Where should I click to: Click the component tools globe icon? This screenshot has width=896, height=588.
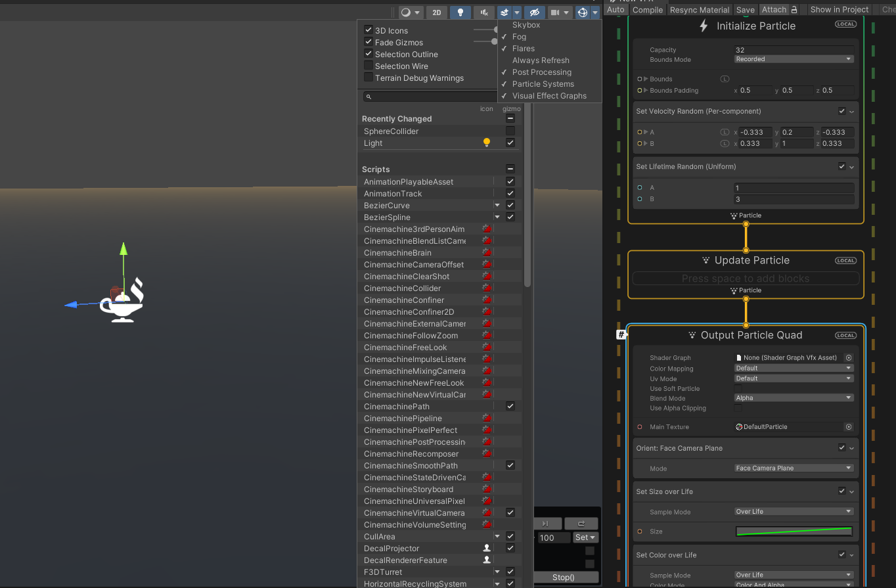[582, 12]
